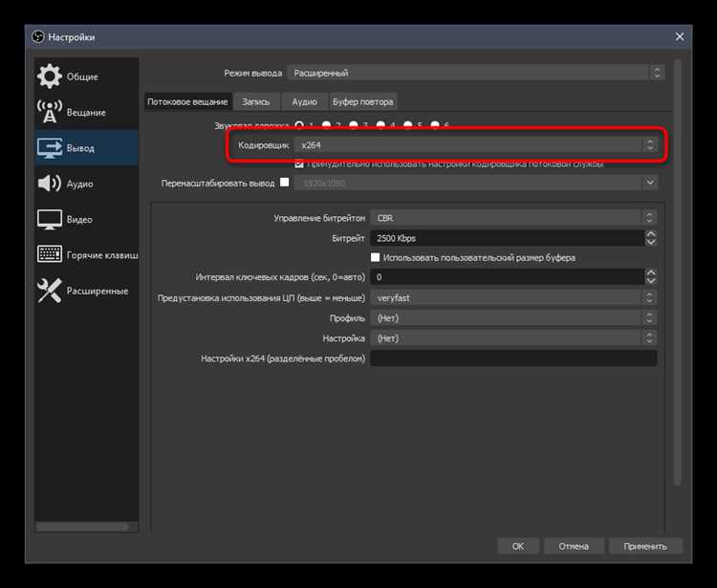Select the Вещание broadcast antenna icon
The height and width of the screenshot is (588, 717).
pos(49,112)
